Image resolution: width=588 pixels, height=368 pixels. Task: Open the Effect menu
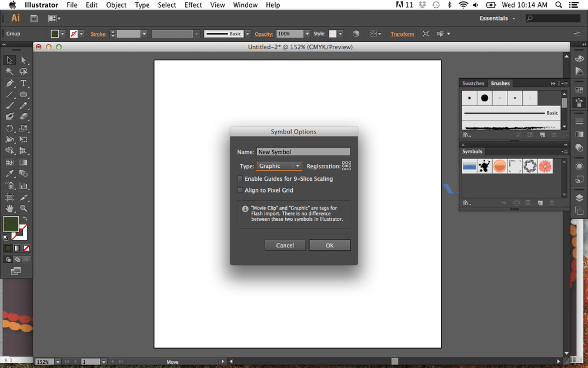coord(193,5)
